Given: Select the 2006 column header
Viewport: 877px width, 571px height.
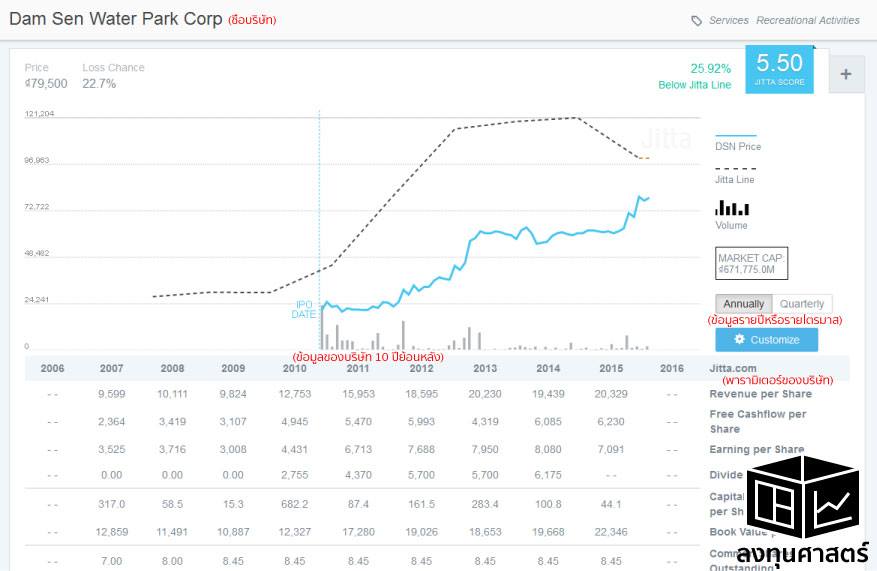Looking at the screenshot, I should [53, 368].
